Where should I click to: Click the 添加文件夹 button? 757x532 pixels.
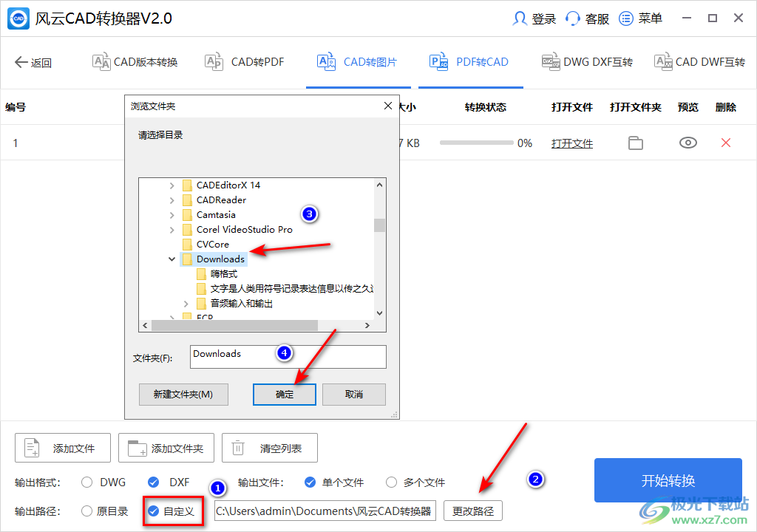pyautogui.click(x=166, y=448)
